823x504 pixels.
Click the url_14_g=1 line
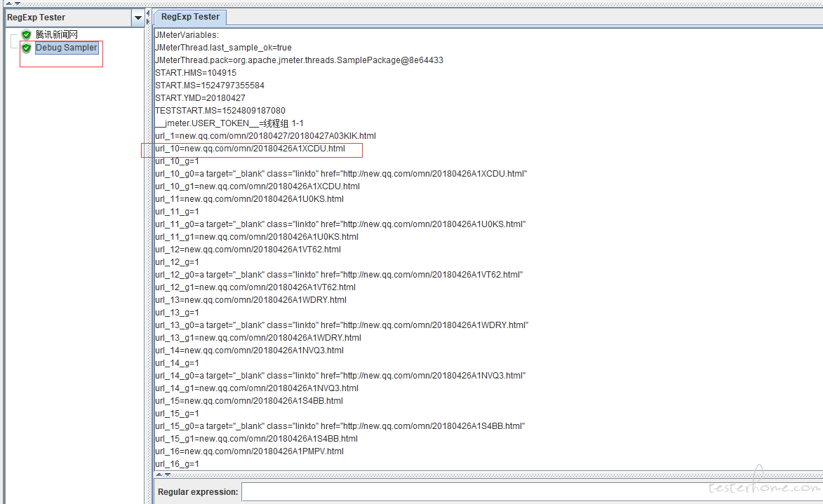177,362
